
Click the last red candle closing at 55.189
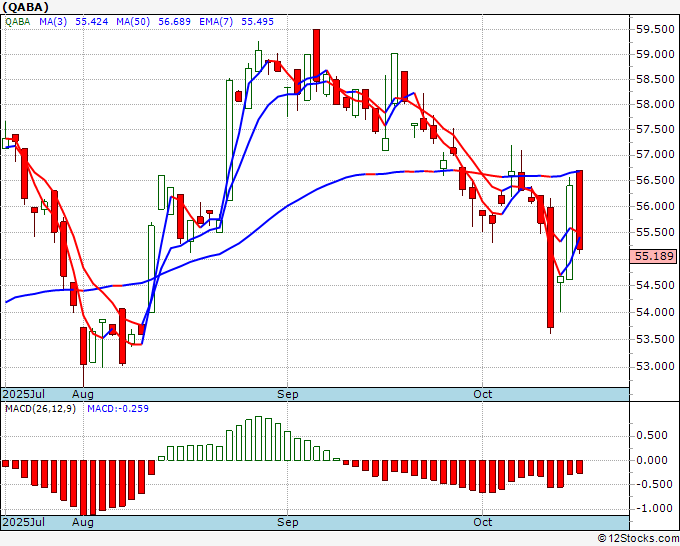pos(579,210)
